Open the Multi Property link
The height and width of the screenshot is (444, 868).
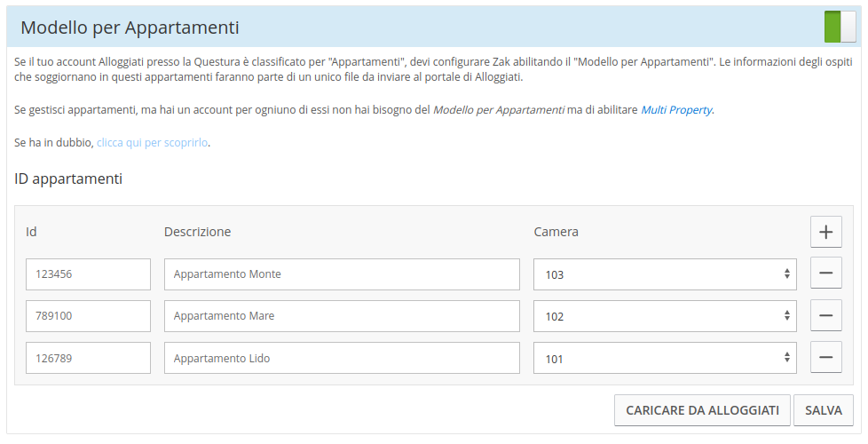(676, 110)
